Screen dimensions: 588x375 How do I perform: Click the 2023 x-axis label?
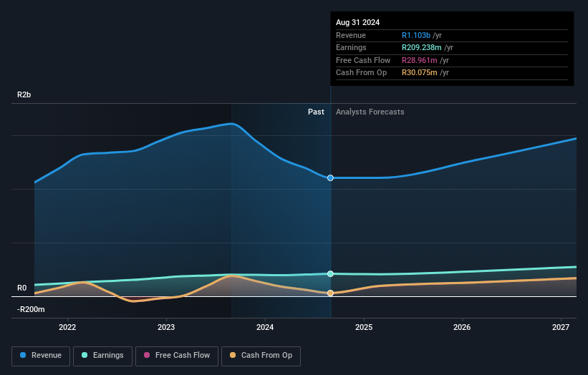(x=166, y=328)
